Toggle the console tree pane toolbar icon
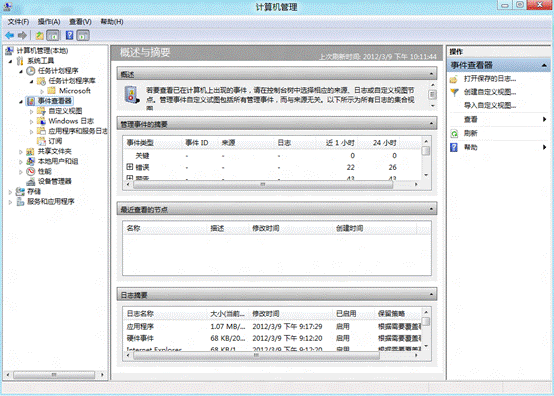Image resolution: width=554 pixels, height=396 pixels. 53,35
